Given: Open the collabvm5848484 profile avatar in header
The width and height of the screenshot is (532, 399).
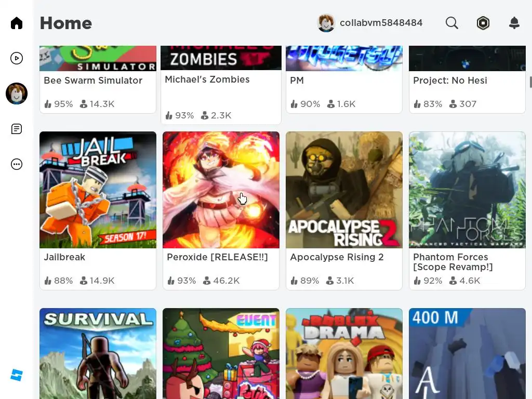Looking at the screenshot, I should 326,23.
